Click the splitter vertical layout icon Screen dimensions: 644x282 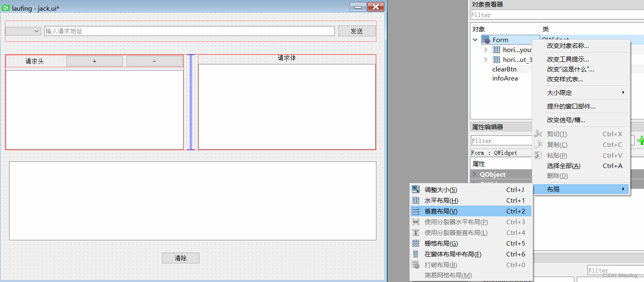point(415,232)
